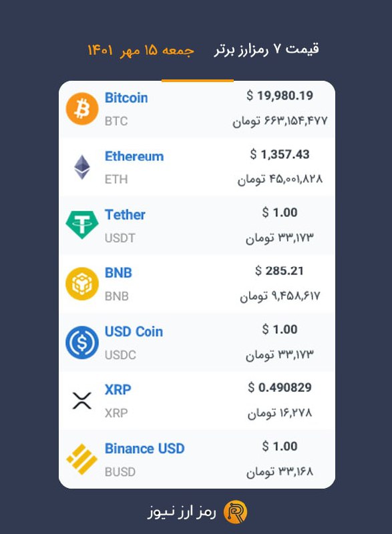Click the Ramzarz News logo icon
Viewport: 392px width, 534px height.
point(235,512)
